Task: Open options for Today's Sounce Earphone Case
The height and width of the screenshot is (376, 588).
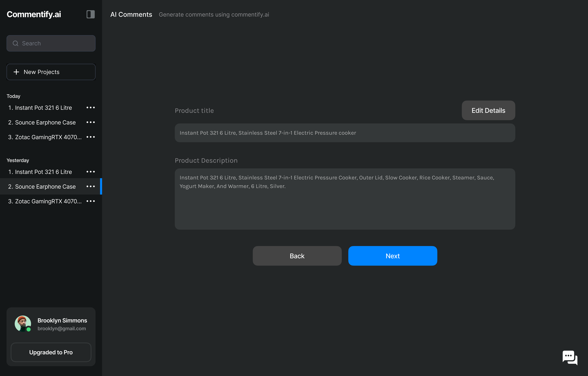Action: [x=91, y=122]
